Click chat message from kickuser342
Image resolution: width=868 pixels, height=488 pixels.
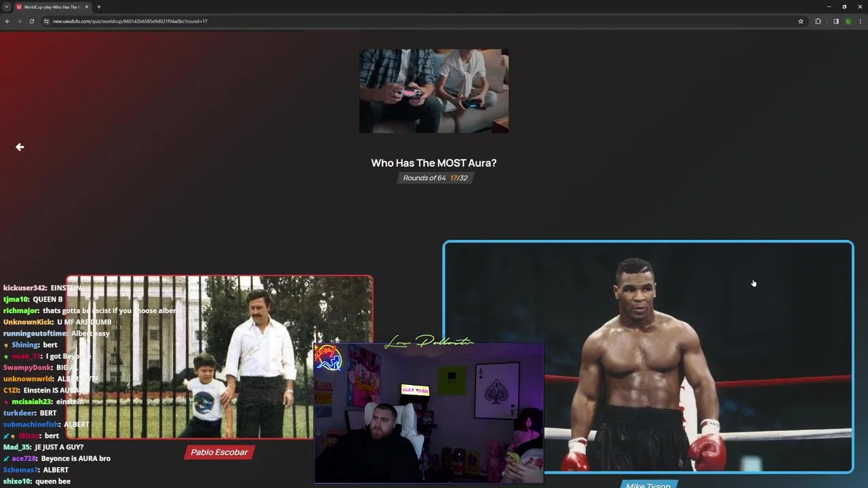click(x=42, y=288)
